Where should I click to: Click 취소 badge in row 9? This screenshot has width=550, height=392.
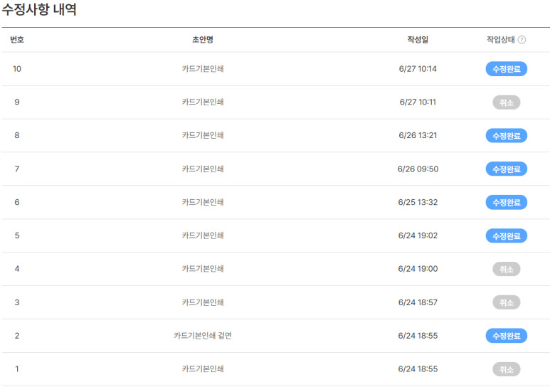[x=506, y=102]
